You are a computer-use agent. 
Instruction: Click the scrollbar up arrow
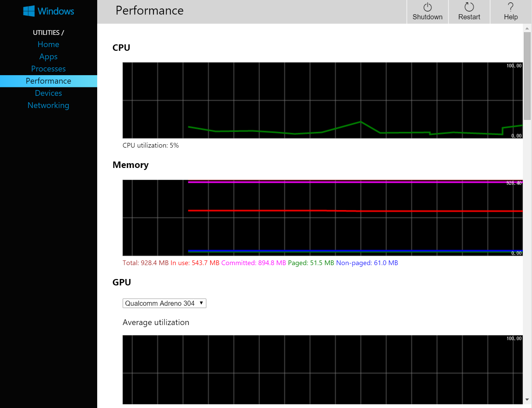(x=527, y=28)
